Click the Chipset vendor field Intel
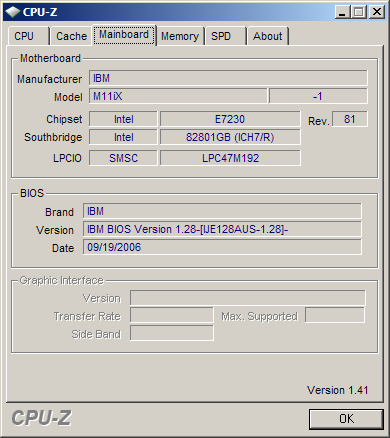This screenshot has height=438, width=390. pos(123,119)
